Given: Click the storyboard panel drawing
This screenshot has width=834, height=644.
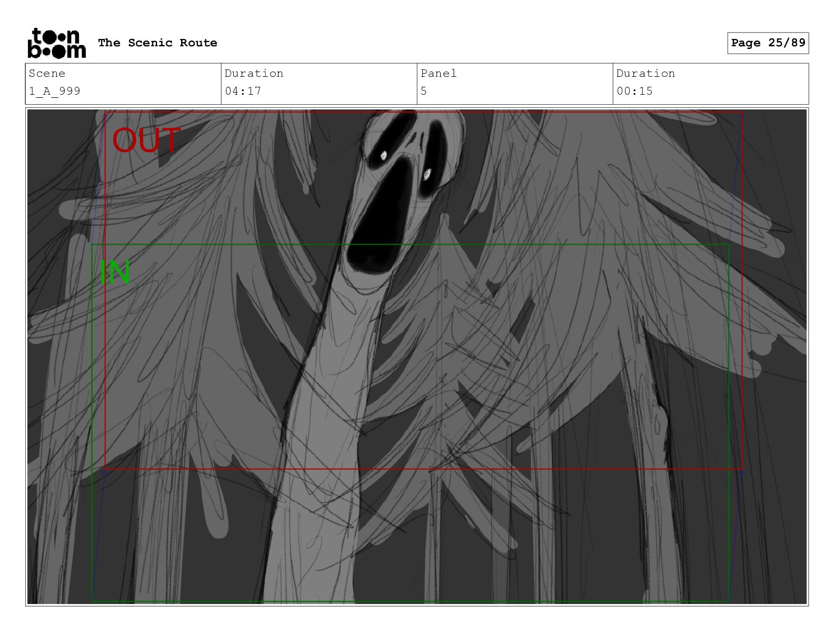Looking at the screenshot, I should point(417,357).
